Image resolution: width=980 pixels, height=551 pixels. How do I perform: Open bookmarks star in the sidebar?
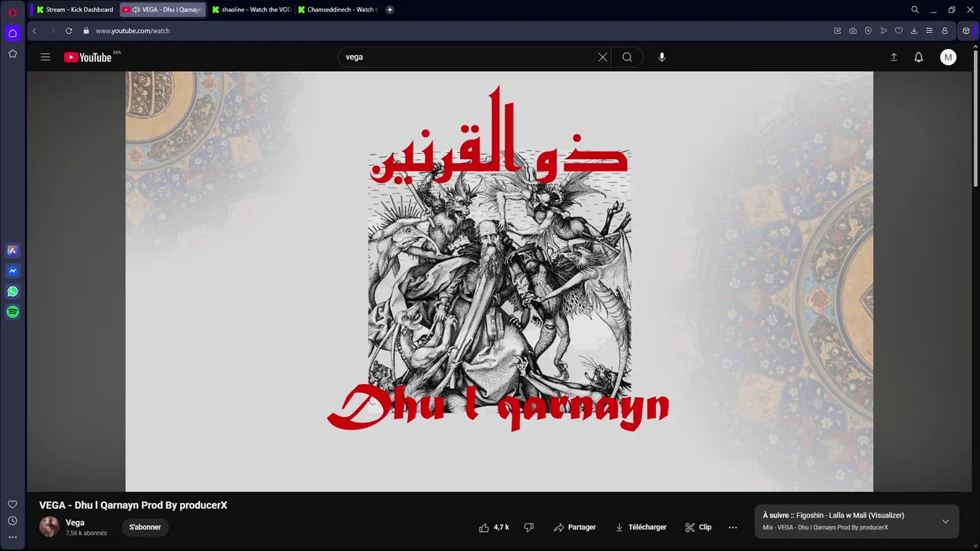pos(12,54)
